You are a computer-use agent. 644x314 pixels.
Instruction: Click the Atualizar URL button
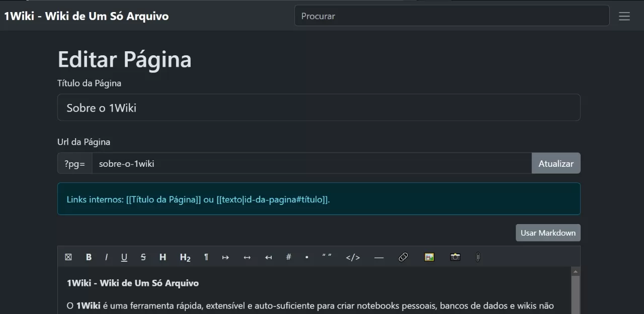click(x=556, y=163)
